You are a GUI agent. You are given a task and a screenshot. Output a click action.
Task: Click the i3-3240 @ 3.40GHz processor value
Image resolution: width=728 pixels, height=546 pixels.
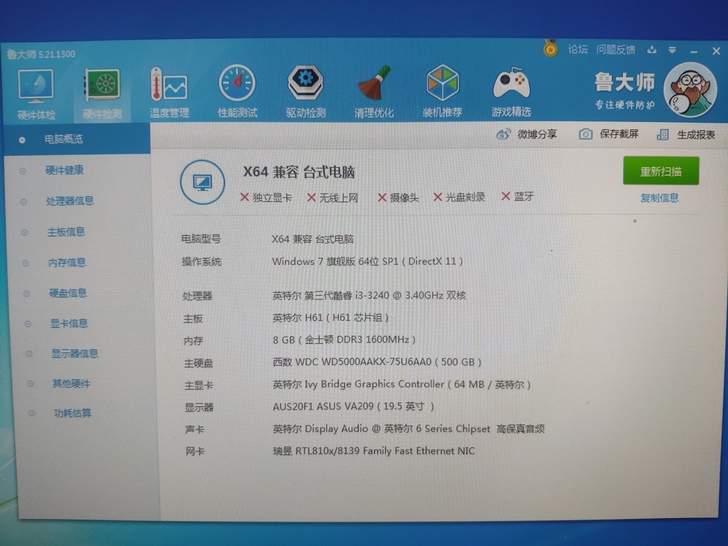(x=369, y=295)
